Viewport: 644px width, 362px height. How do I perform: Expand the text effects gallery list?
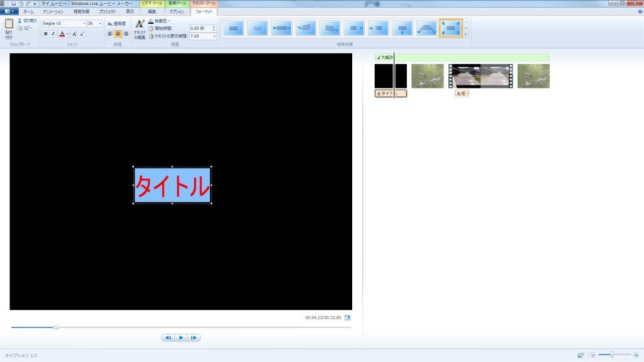(x=465, y=35)
